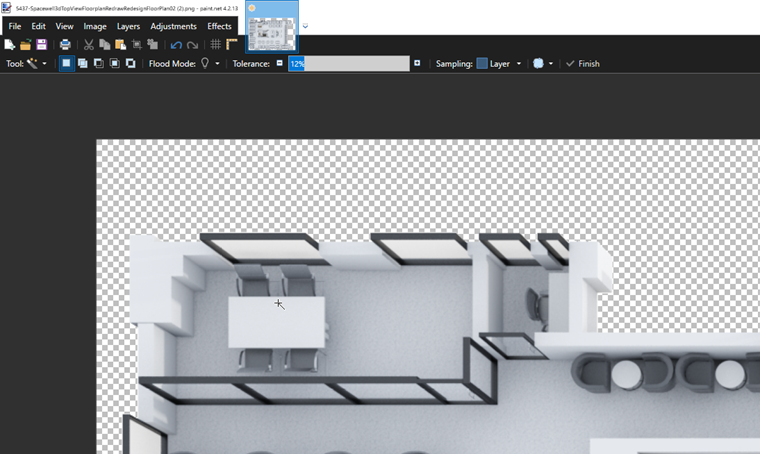The image size is (760, 454).
Task: Click the Deselect icon
Action: click(x=153, y=45)
